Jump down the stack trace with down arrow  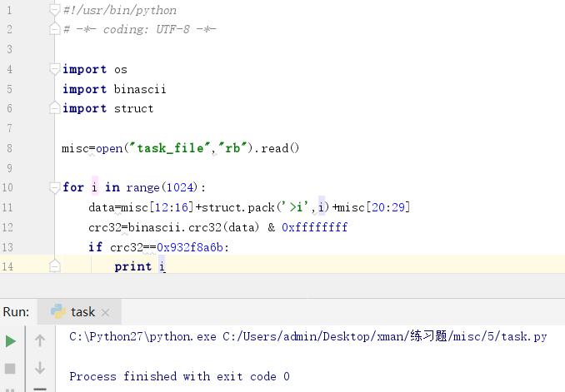tap(40, 368)
